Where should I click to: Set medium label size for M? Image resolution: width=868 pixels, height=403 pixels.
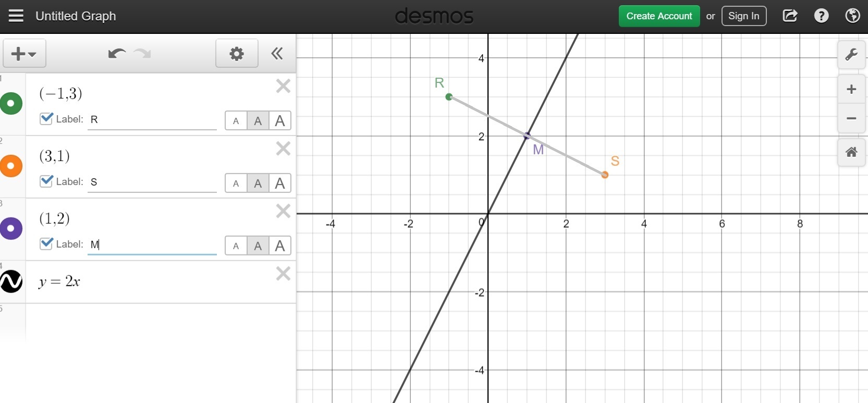click(258, 246)
